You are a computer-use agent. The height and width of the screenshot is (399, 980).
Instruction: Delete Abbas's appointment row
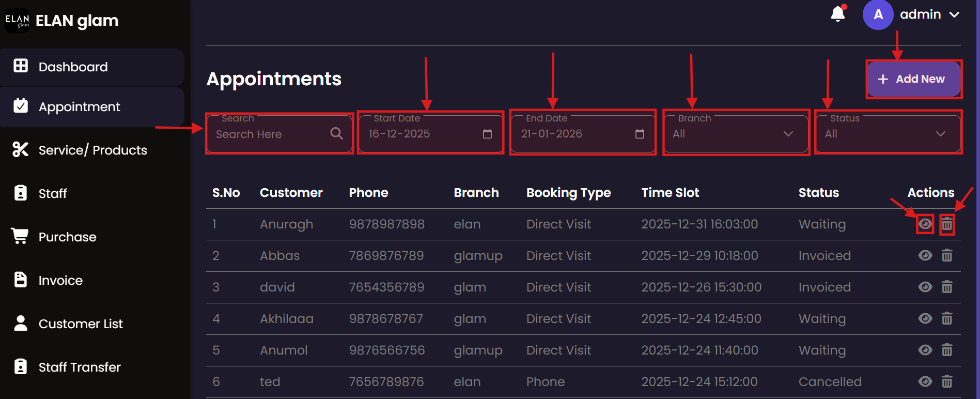(x=946, y=255)
